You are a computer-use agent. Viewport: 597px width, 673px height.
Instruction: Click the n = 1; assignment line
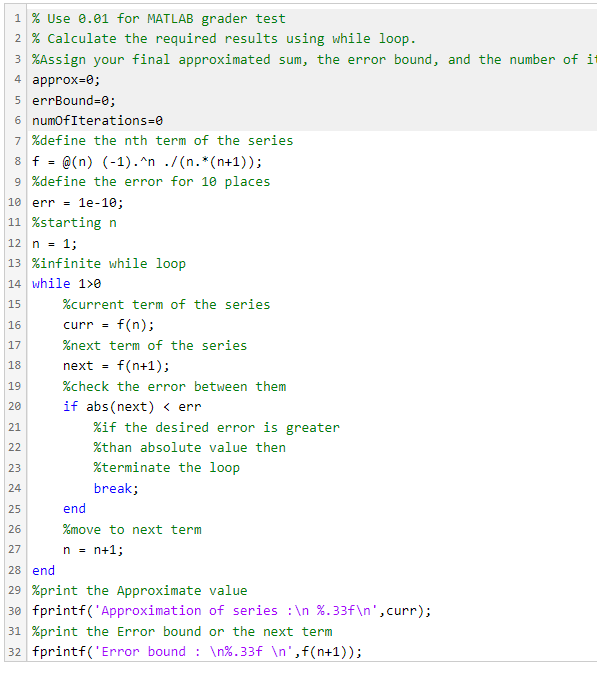click(x=55, y=244)
